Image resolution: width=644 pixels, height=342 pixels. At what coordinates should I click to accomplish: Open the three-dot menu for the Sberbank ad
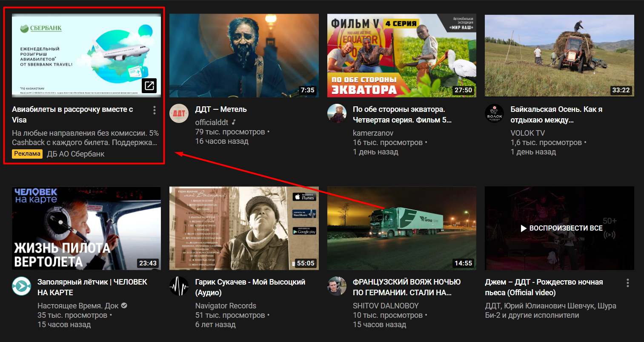click(x=154, y=111)
